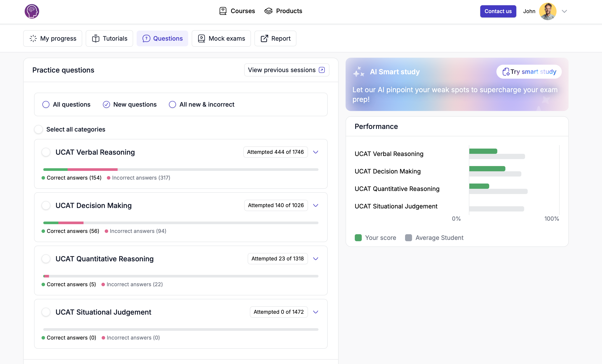Screen dimensions: 602x364
Task: Select the All questions radio button
Action: pyautogui.click(x=46, y=104)
